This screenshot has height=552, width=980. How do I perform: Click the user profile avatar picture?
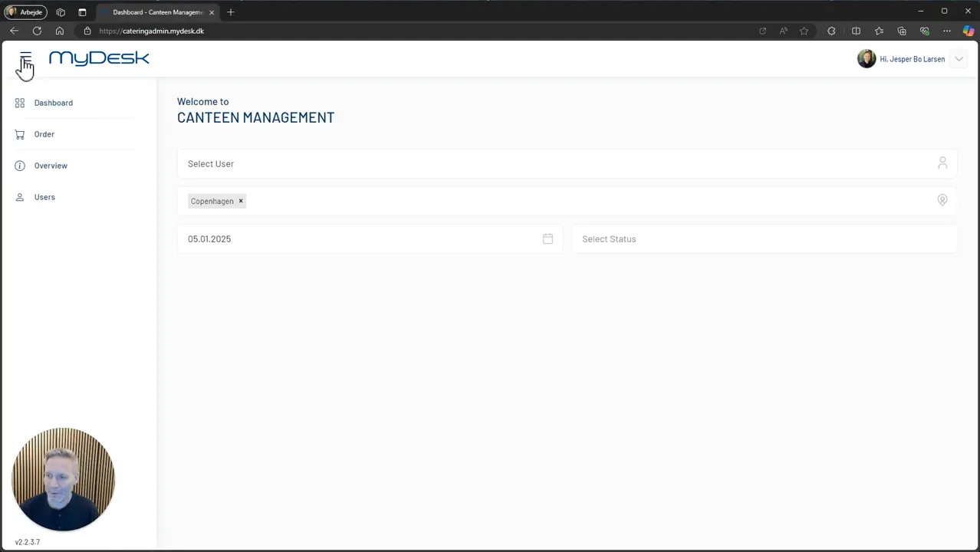(x=867, y=59)
